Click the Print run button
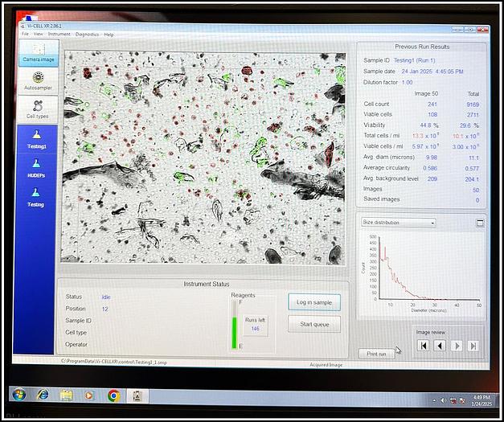Viewport: 504px width, 422px height. (375, 354)
